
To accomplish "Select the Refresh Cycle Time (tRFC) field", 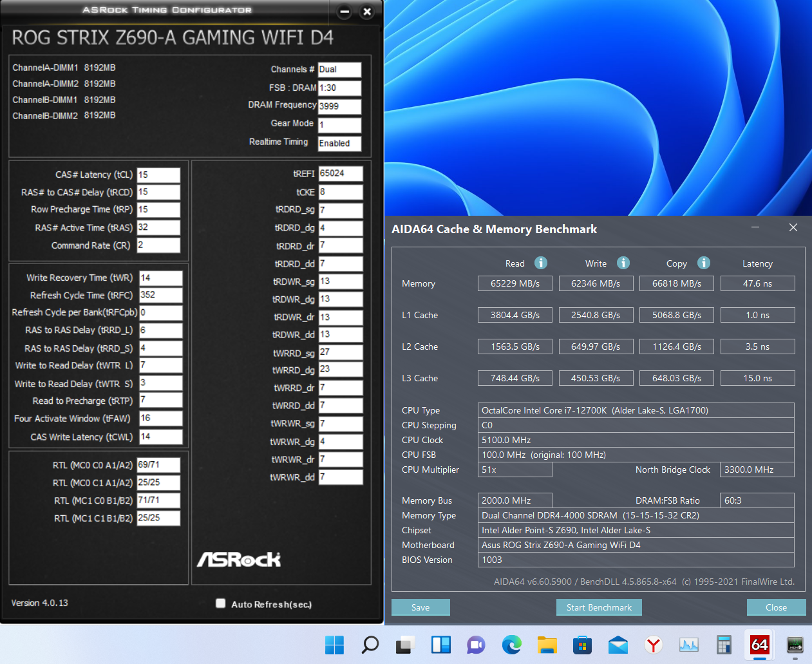I will coord(161,295).
